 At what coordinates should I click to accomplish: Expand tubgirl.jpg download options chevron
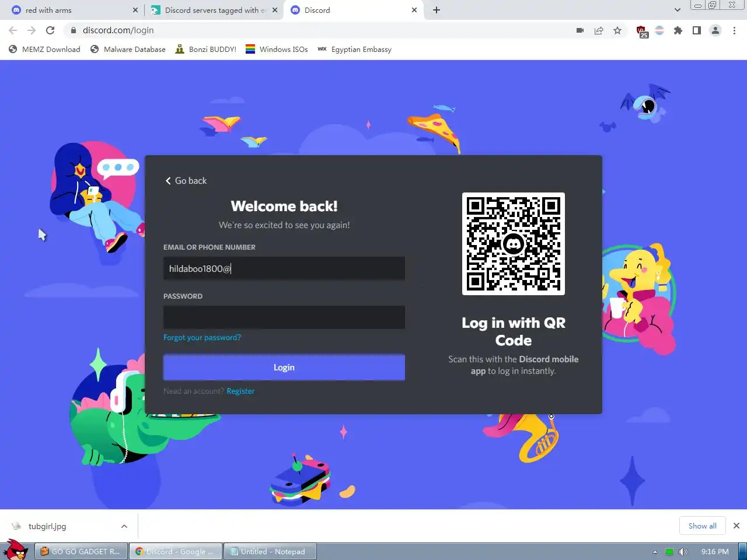124,526
